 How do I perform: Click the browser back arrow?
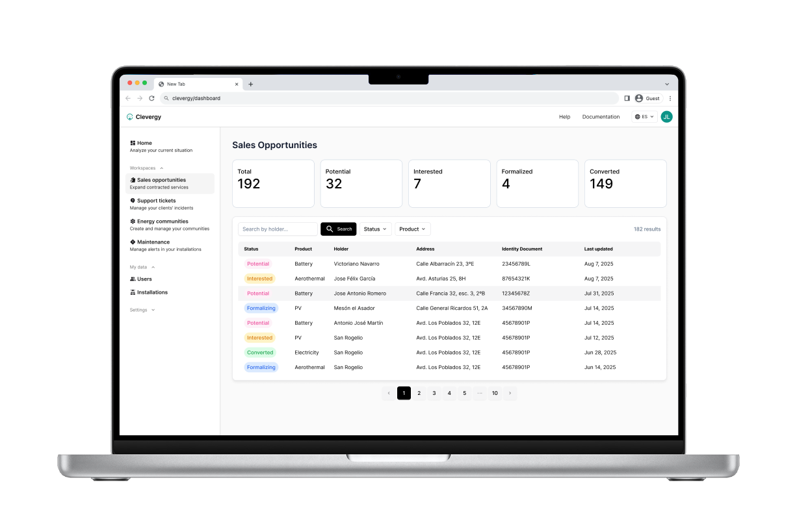point(128,98)
